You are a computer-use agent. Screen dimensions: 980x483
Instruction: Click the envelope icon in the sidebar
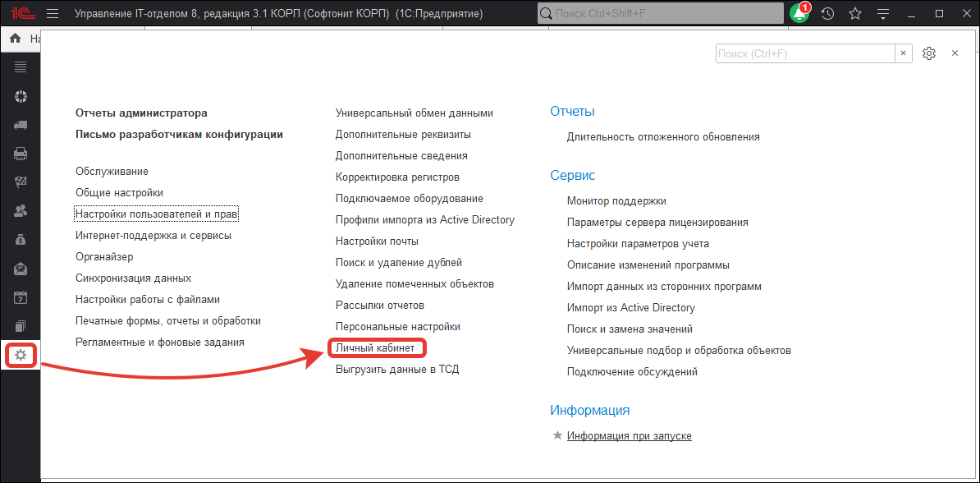pyautogui.click(x=21, y=267)
